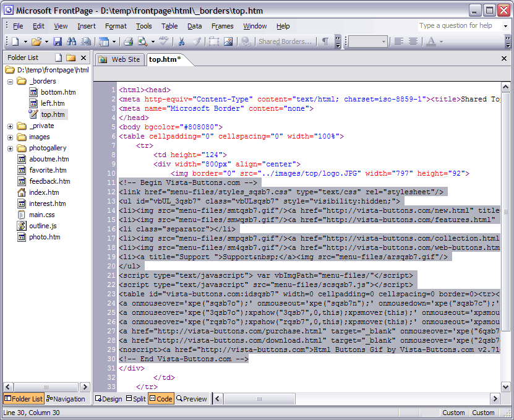Image resolution: width=514 pixels, height=420 pixels.
Task: Click the Draw Layer toolbar icon
Action: [214, 41]
